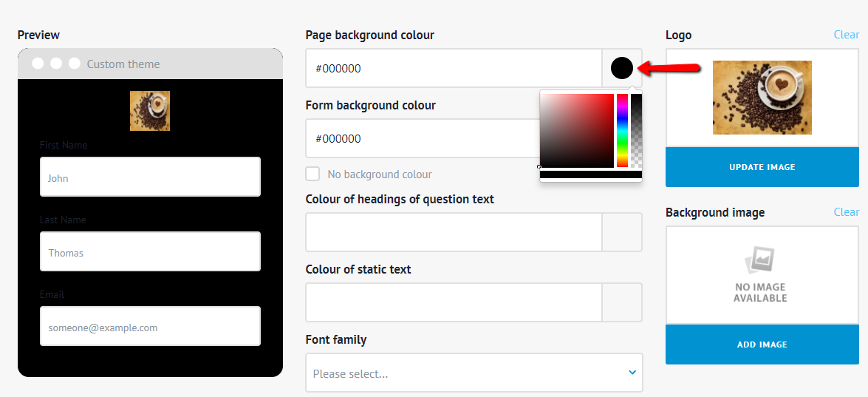Enable the No background colour checkbox
This screenshot has height=397, width=868.
pyautogui.click(x=313, y=174)
